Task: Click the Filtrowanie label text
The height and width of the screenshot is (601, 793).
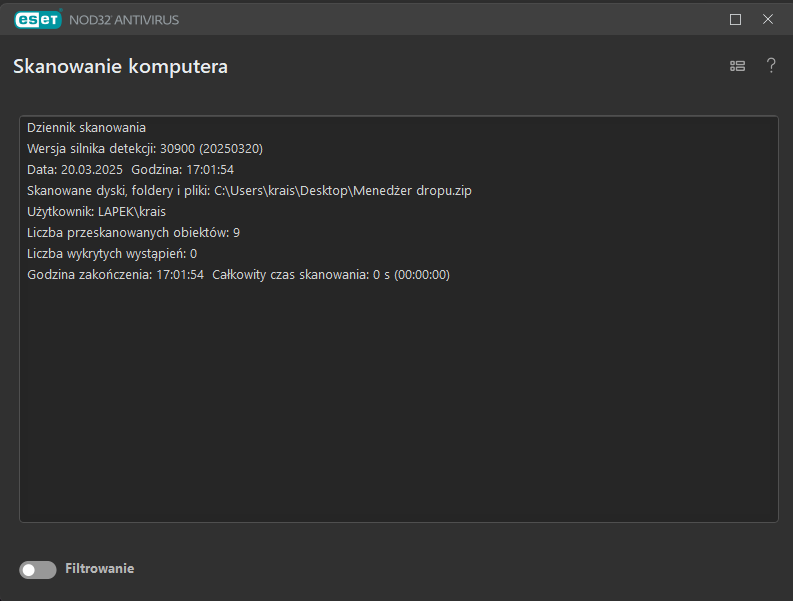Action: coord(99,569)
